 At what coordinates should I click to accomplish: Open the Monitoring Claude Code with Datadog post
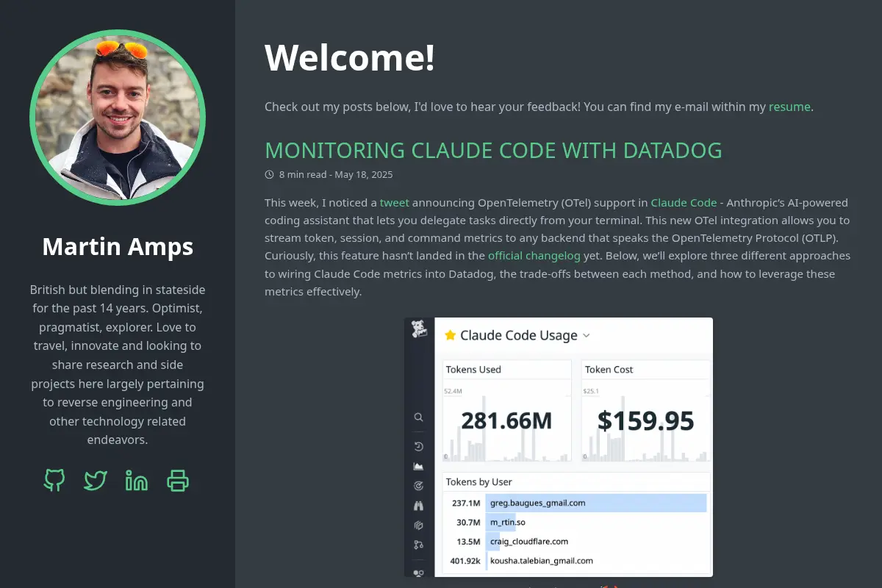pos(493,150)
